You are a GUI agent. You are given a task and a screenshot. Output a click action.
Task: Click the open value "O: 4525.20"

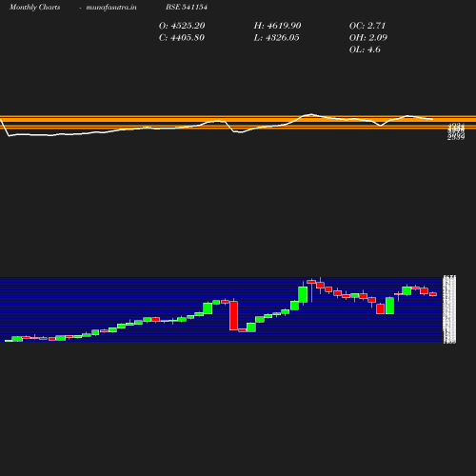[182, 26]
